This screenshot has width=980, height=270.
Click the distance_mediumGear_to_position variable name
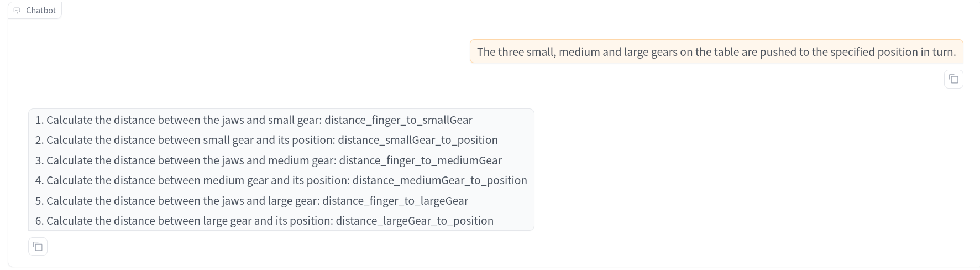point(439,180)
